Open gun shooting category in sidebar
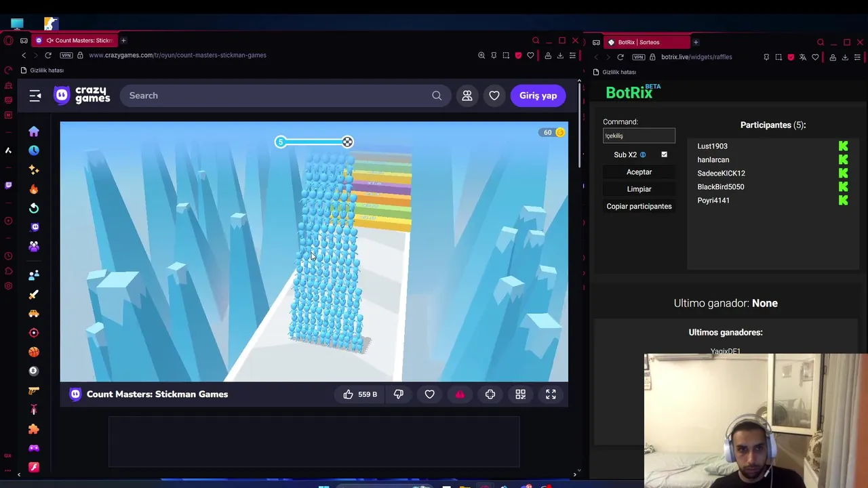This screenshot has width=868, height=488. tap(34, 390)
